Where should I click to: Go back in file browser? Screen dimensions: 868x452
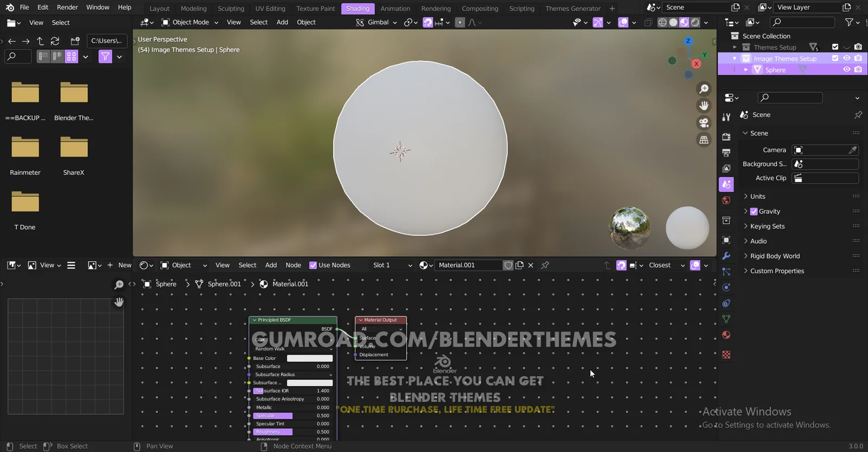coord(12,41)
